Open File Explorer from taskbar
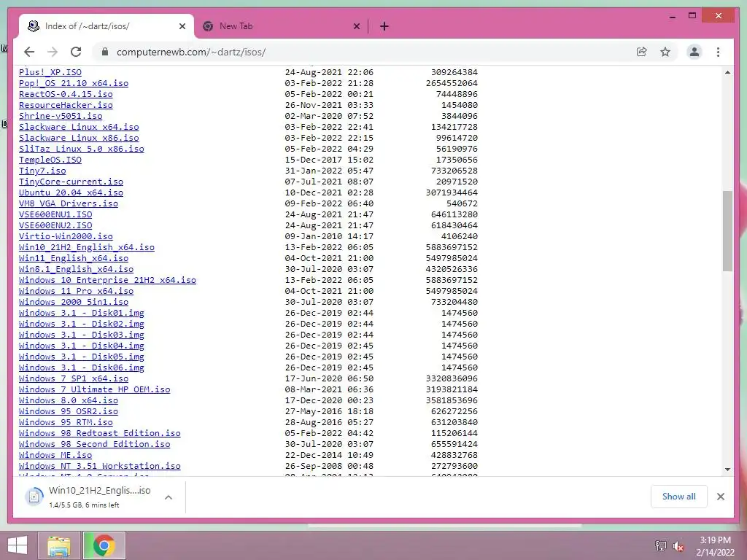747x560 pixels. click(58, 545)
